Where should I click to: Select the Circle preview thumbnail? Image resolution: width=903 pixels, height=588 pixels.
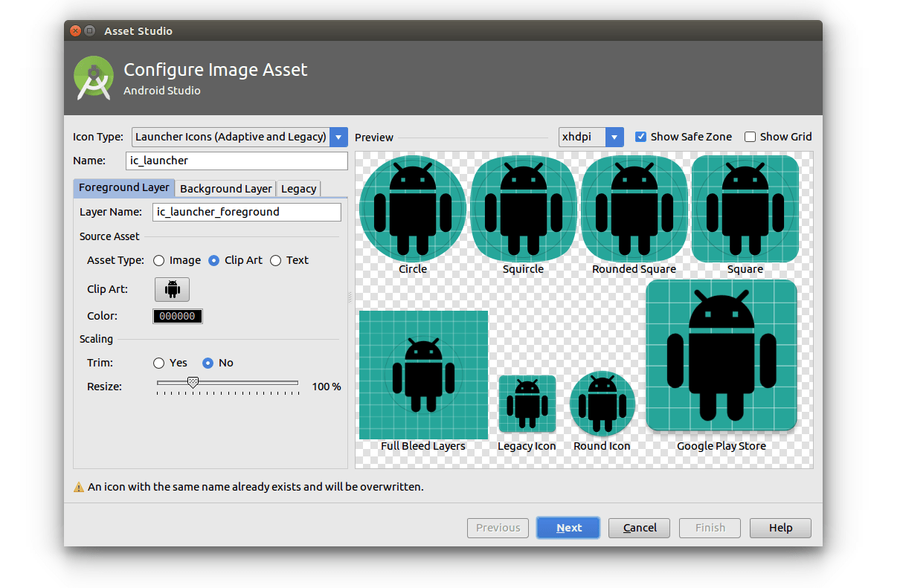(x=412, y=208)
